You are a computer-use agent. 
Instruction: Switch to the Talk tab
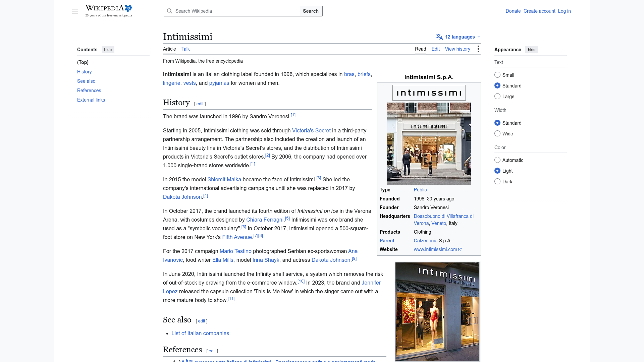point(185,49)
